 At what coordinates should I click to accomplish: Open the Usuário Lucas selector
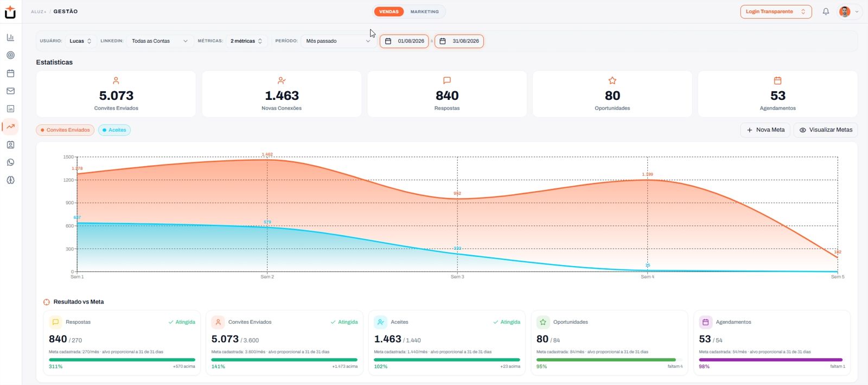coord(81,41)
